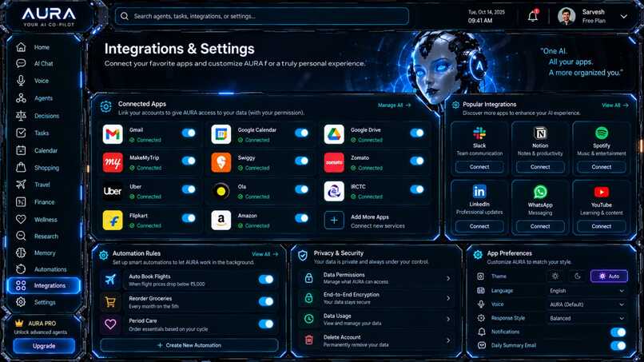
Task: Open Manage All connected apps link
Action: point(394,105)
